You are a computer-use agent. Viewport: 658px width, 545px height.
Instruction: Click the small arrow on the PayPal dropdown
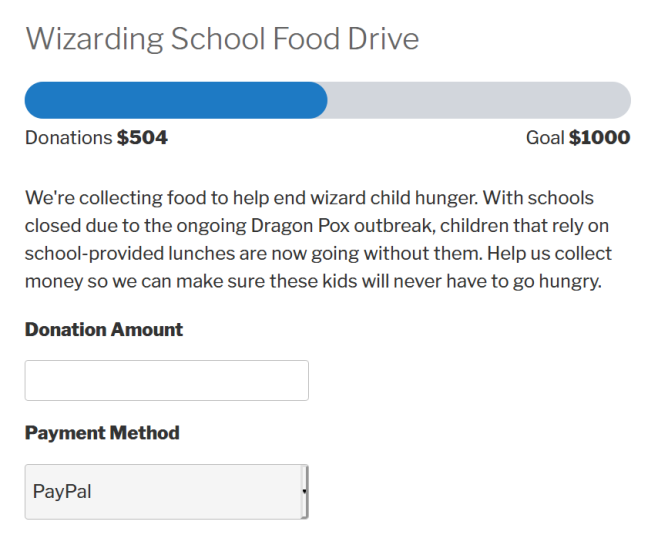(x=304, y=492)
